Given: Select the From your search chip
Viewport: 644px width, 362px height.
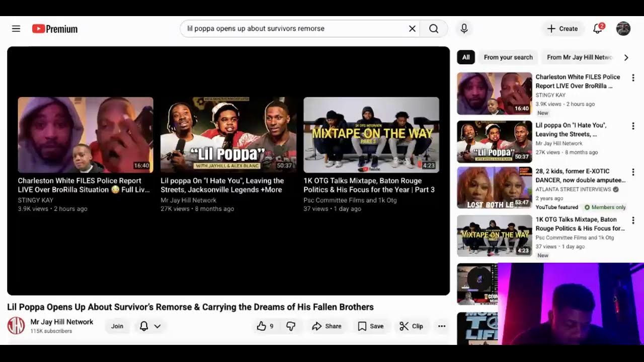Looking at the screenshot, I should coord(508,57).
